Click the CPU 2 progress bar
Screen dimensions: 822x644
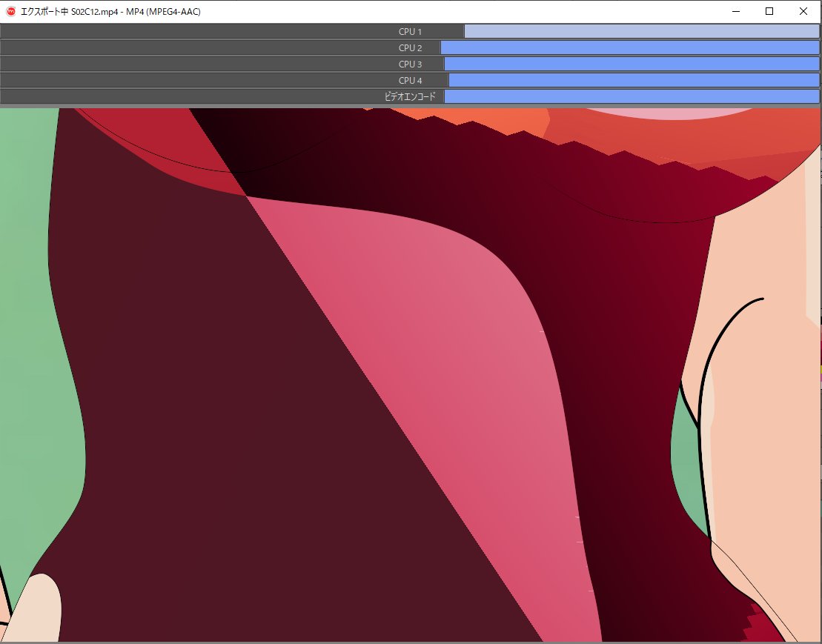410,47
